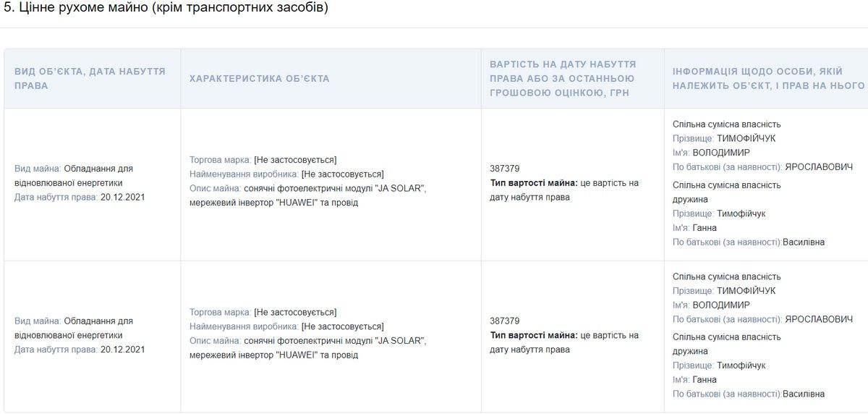Click the section heading "5. Цінне рухоме майно"
Image resolution: width=868 pixels, height=414 pixels.
pyautogui.click(x=166, y=9)
